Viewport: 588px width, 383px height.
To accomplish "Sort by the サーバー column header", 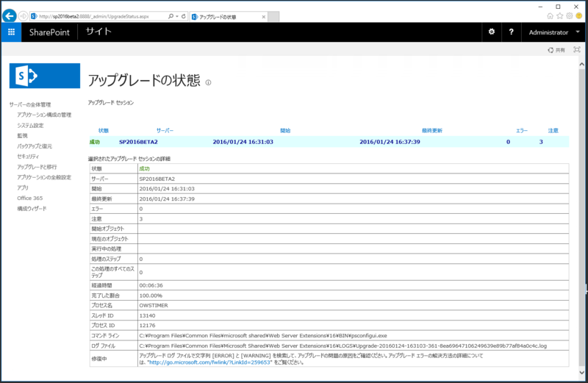I will [x=165, y=131].
